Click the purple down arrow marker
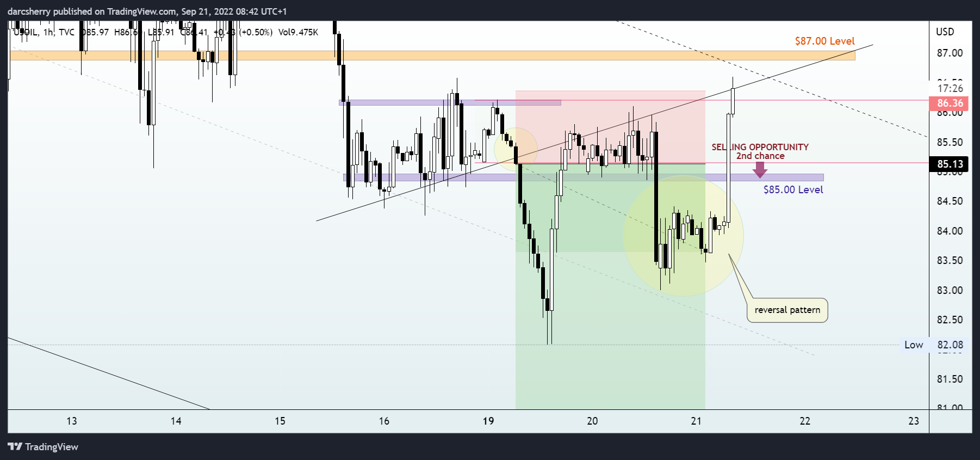The height and width of the screenshot is (460, 980). tap(760, 170)
